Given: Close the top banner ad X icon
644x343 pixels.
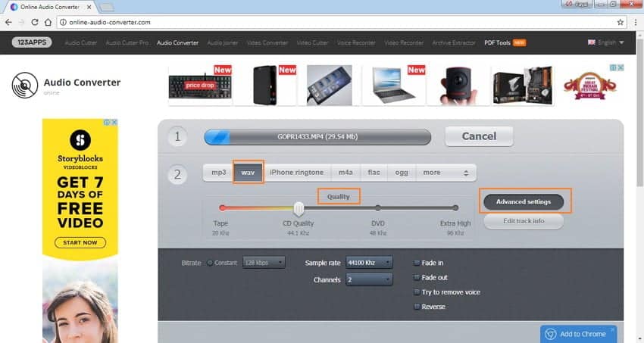Looking at the screenshot, I should click(x=621, y=67).
